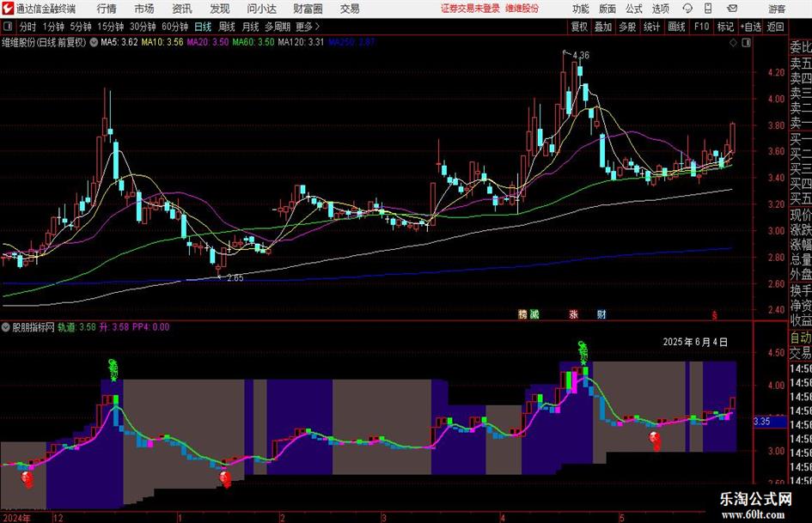This screenshot has height=523, width=812.
Task: Open the 交易 menu
Action: point(350,9)
